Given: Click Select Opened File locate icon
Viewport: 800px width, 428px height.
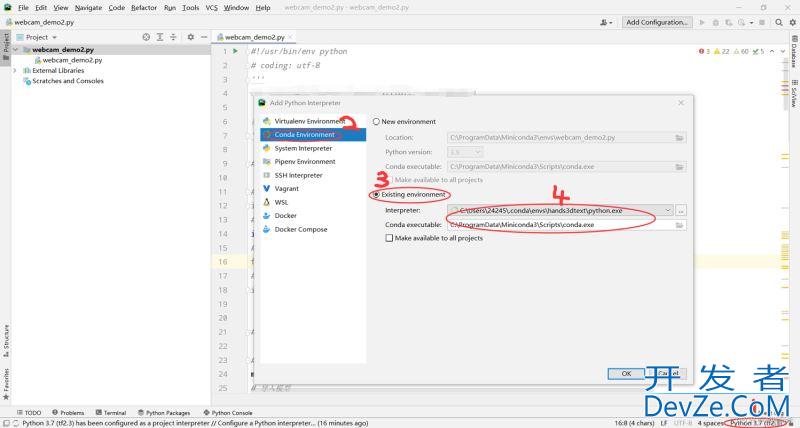Looking at the screenshot, I should [x=146, y=37].
